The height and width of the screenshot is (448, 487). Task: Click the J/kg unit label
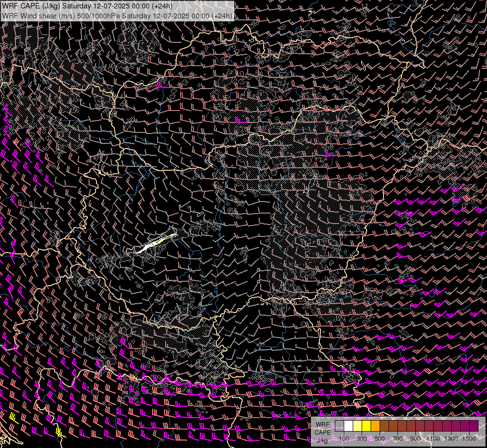322,440
